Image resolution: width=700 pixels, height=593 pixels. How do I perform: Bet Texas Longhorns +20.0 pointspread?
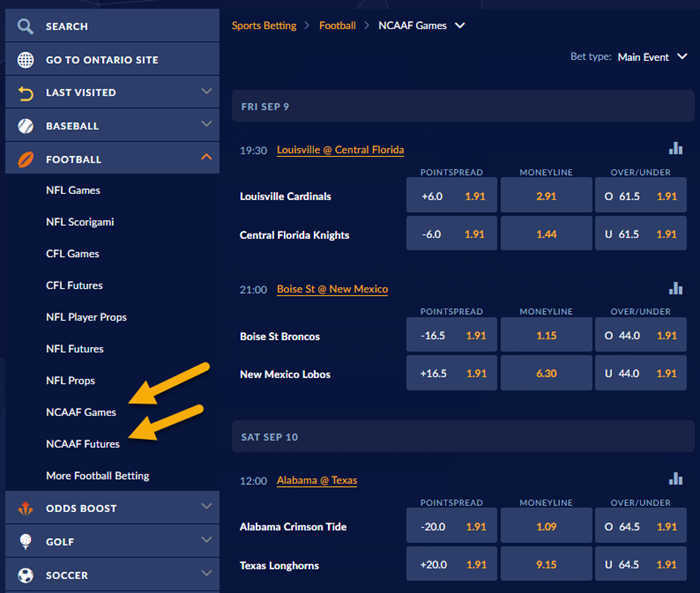click(451, 564)
